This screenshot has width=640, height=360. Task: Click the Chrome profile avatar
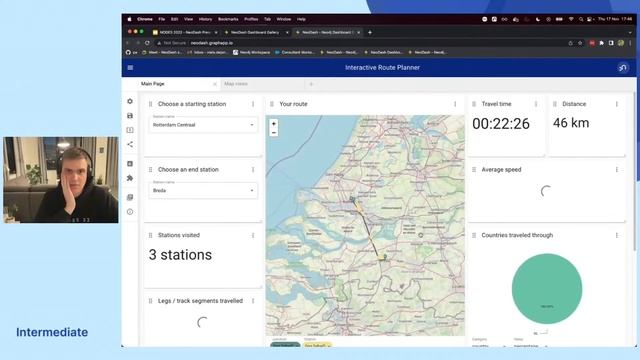pos(621,43)
